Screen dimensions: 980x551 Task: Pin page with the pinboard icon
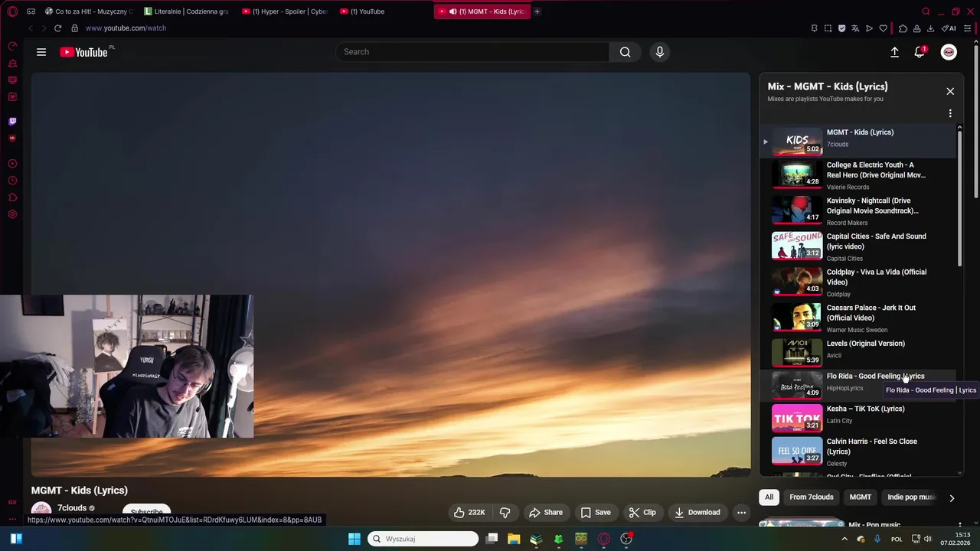click(x=814, y=28)
